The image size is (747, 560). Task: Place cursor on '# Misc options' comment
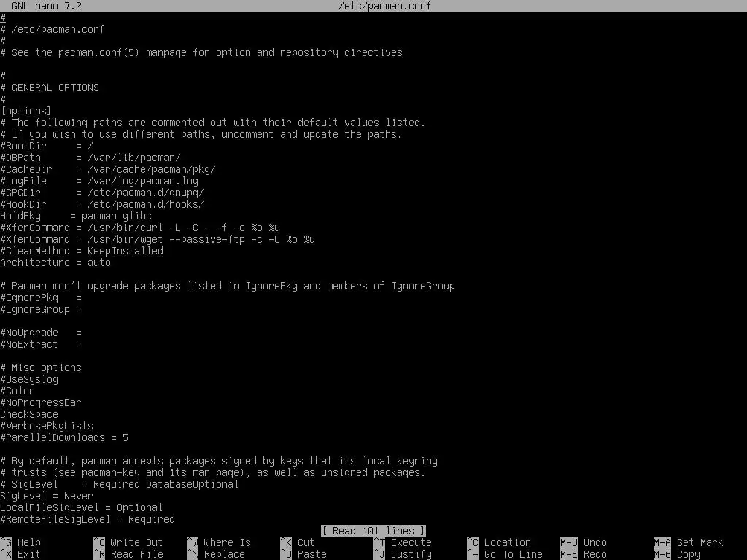41,367
